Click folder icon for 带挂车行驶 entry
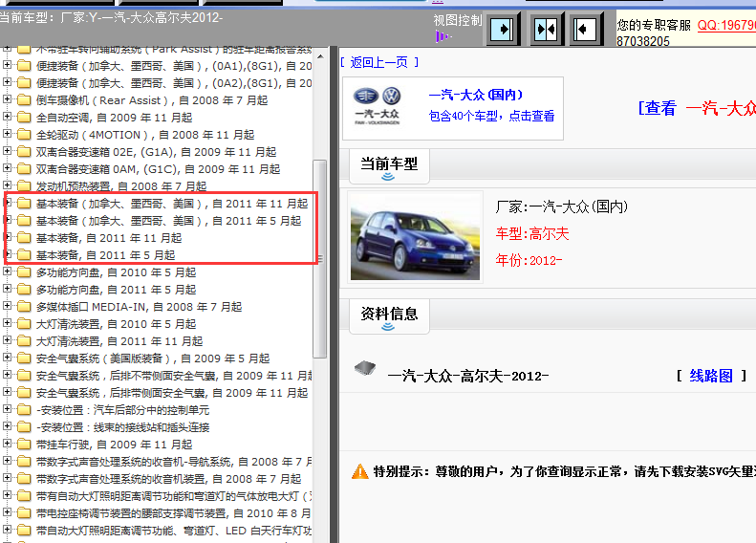The image size is (756, 543). [x=24, y=445]
